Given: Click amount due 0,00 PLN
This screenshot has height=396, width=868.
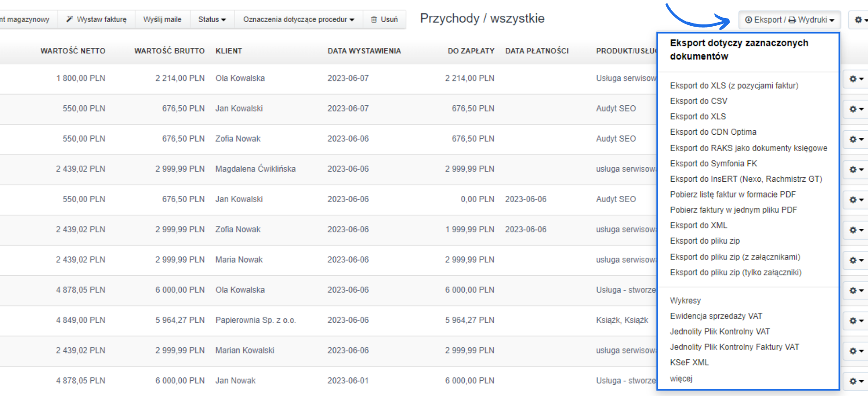Looking at the screenshot, I should (477, 199).
